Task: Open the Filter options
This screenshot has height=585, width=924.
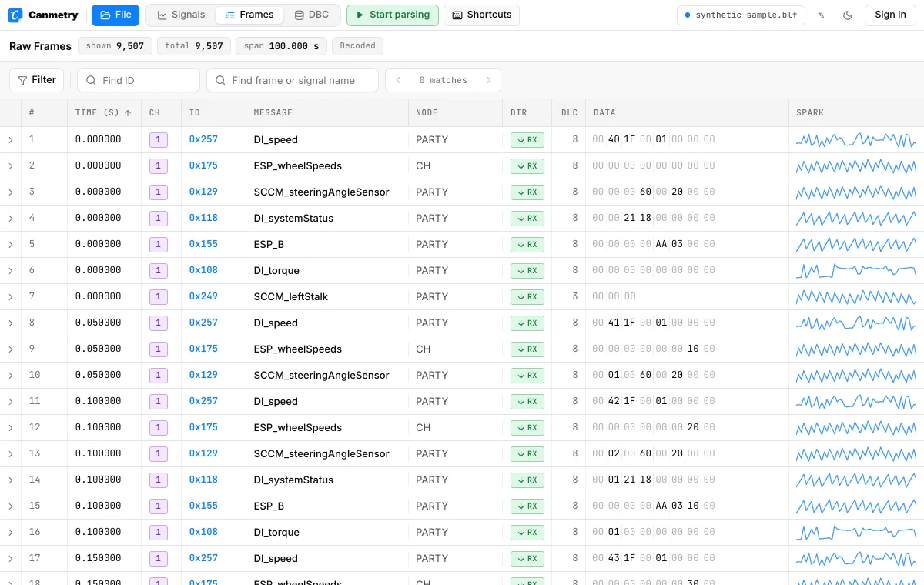Action: [36, 80]
